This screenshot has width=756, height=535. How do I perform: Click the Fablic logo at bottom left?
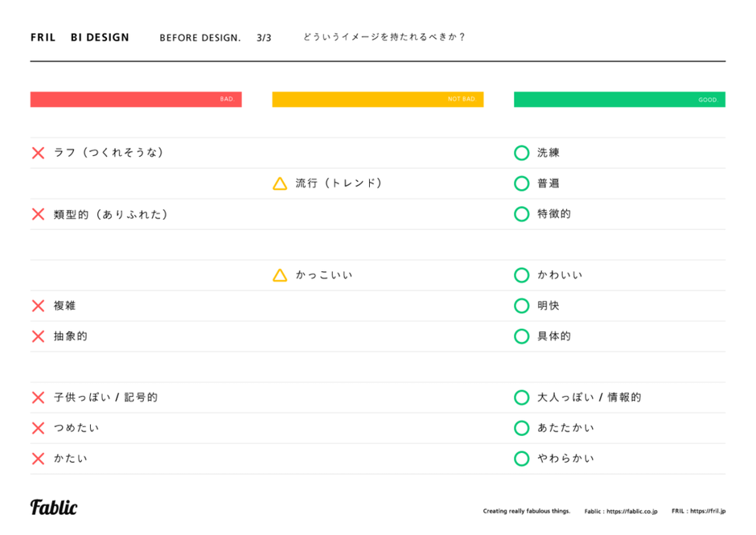tap(54, 507)
